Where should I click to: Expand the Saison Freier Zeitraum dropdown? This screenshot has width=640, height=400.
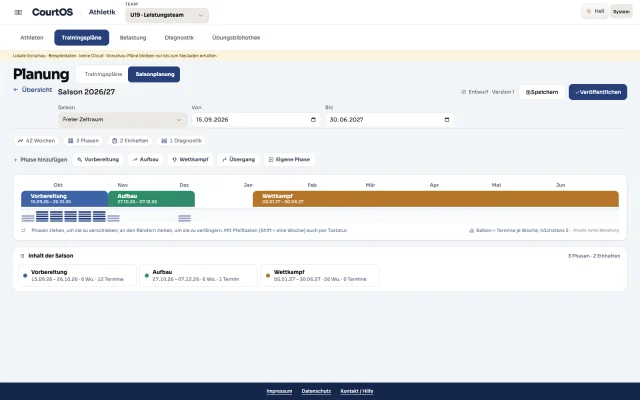pyautogui.click(x=122, y=120)
